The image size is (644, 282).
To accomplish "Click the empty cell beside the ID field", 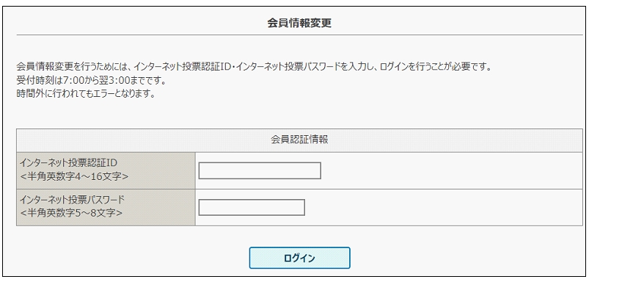I will click(452, 170).
